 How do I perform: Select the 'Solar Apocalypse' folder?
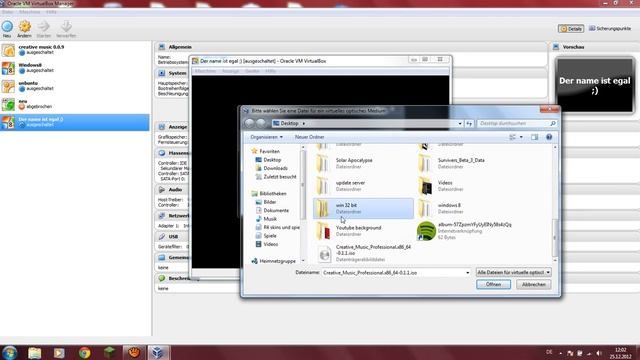pyautogui.click(x=363, y=163)
